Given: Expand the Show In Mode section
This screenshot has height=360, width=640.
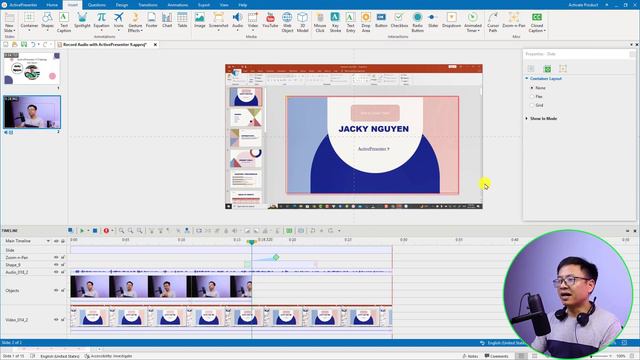Looking at the screenshot, I should 527,118.
